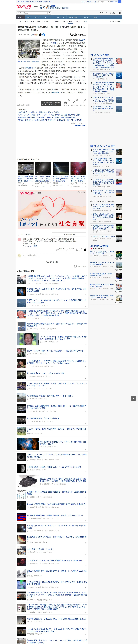Screen dimensions: 138x644
Task: Open video ranking item 国産ロケット「H3」打ち上げ成功
Action: coord(104,236)
